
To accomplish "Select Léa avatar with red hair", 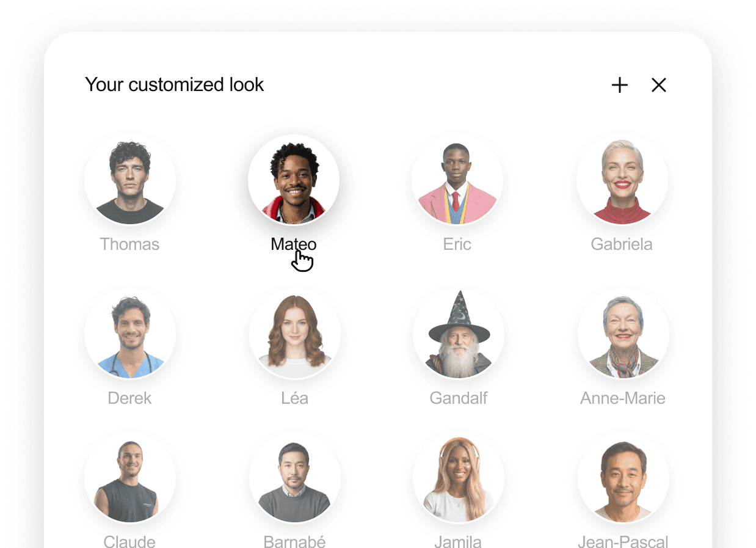I will (295, 334).
